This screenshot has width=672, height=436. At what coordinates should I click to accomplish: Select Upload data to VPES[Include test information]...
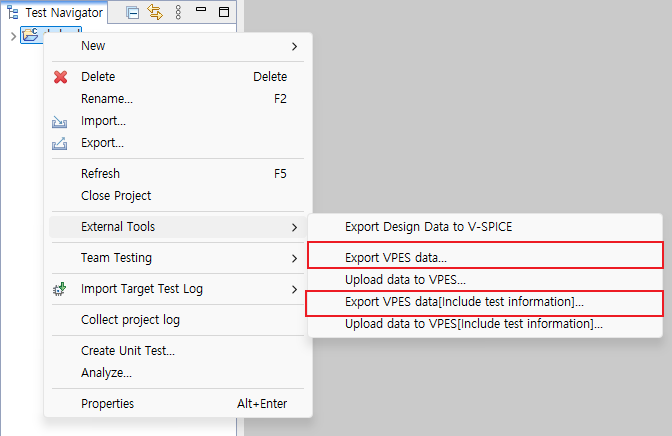coord(485,324)
